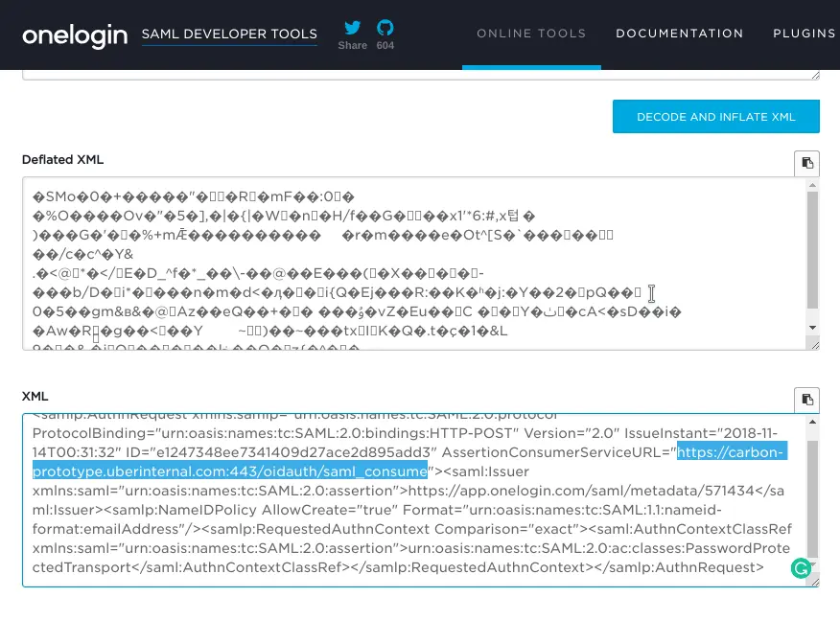
Task: Go to the Documentation menu
Action: [x=679, y=34]
